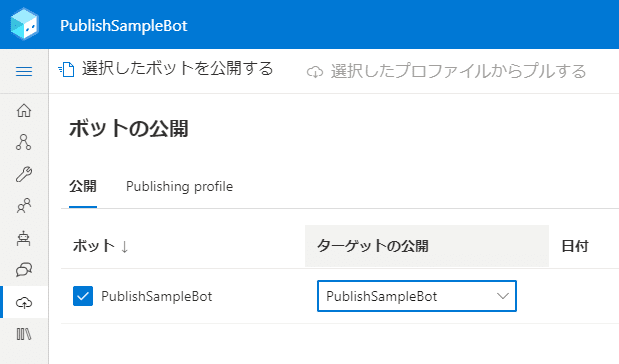The width and height of the screenshot is (619, 364).
Task: Uncheck the PublishSampleBot checkbox
Action: (x=83, y=296)
